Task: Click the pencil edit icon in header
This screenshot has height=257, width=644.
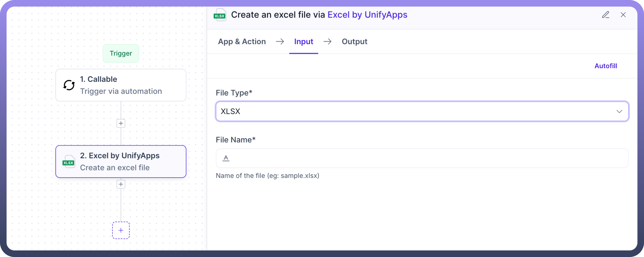Action: pyautogui.click(x=605, y=15)
